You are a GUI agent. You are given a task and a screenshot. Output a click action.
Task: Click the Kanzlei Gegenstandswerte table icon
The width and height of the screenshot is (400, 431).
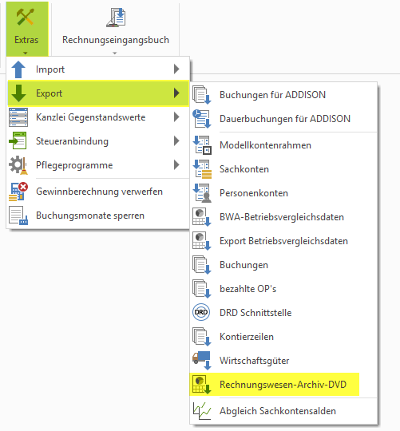point(18,117)
